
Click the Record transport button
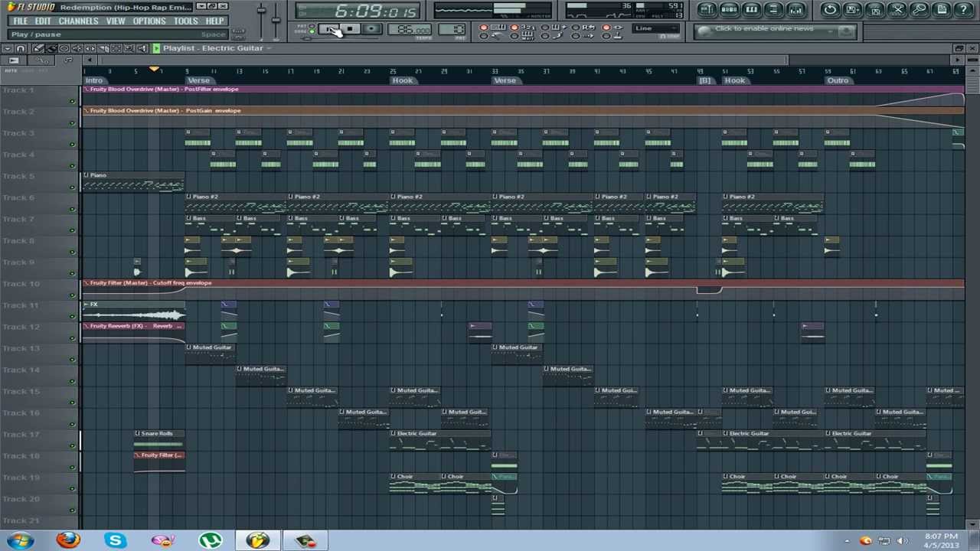pyautogui.click(x=372, y=29)
